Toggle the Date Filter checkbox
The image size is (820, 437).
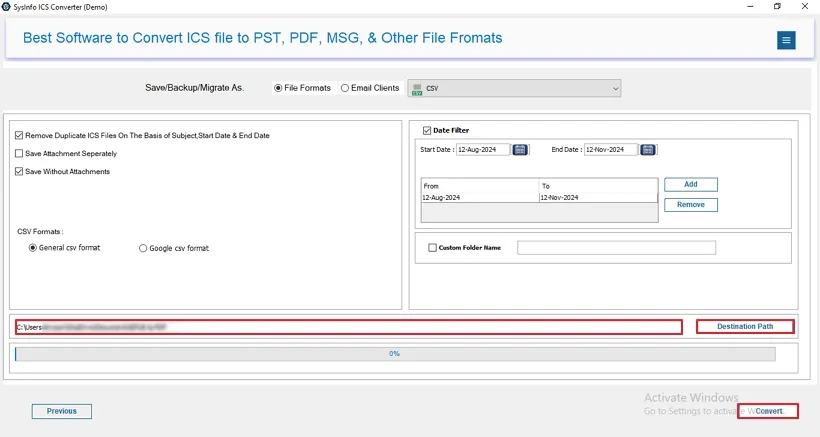[427, 130]
